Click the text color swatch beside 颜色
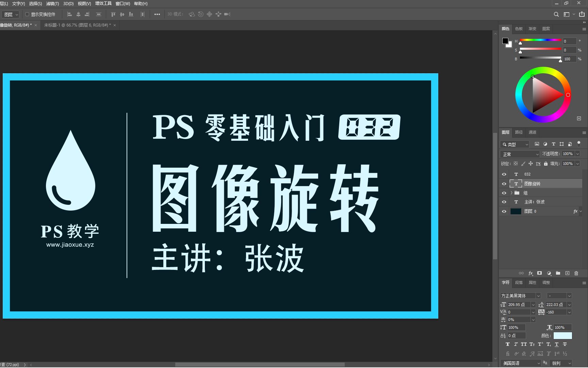The height and width of the screenshot is (368, 588). [x=563, y=336]
